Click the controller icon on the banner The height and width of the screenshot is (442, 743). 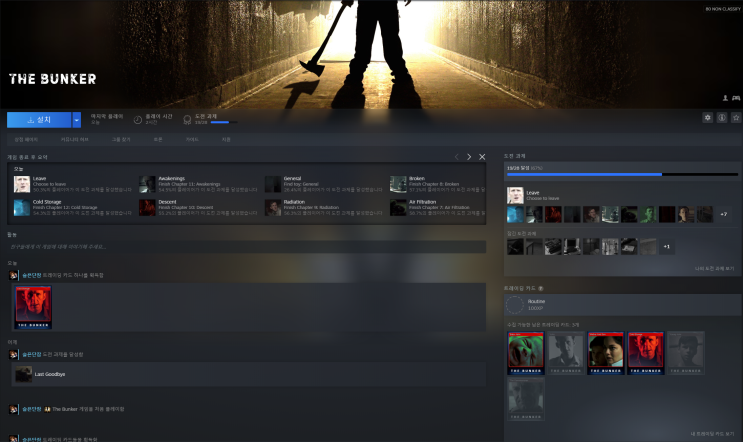[736, 98]
